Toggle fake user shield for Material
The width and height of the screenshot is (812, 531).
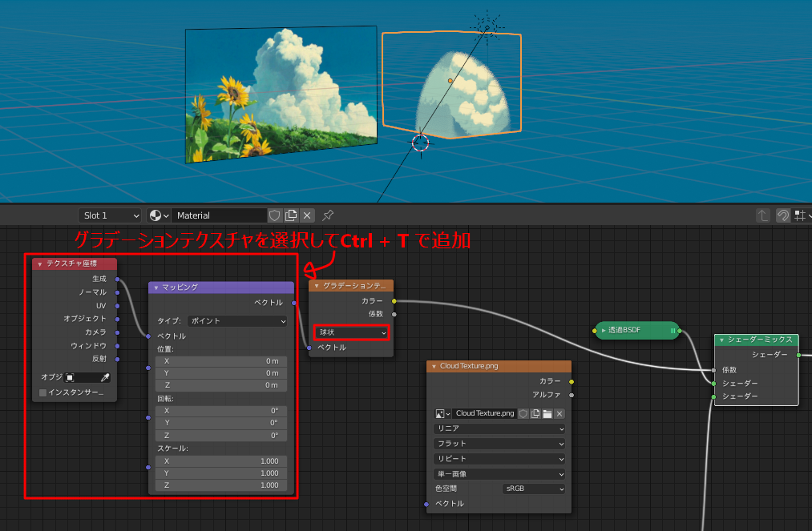pyautogui.click(x=275, y=215)
